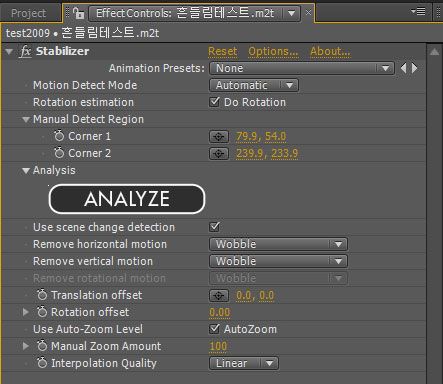The height and width of the screenshot is (384, 443).
Task: Click the Motion Detect Mode label
Action: coord(85,85)
